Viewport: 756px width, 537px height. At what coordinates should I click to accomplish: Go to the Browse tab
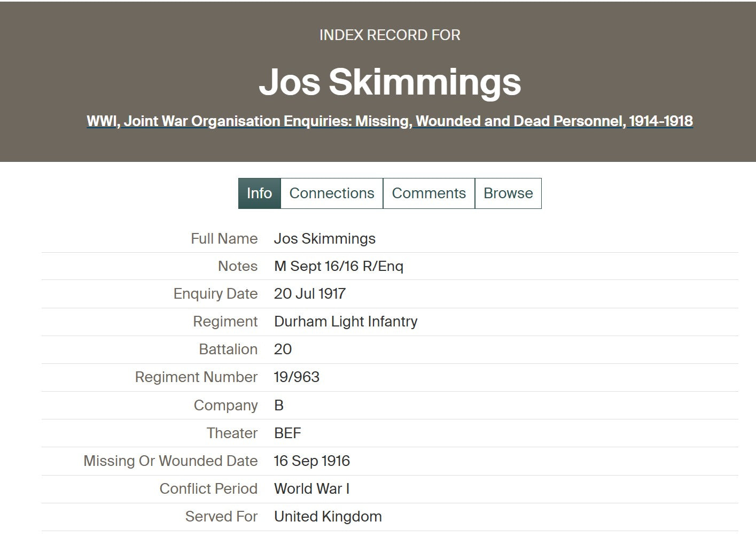pyautogui.click(x=508, y=193)
